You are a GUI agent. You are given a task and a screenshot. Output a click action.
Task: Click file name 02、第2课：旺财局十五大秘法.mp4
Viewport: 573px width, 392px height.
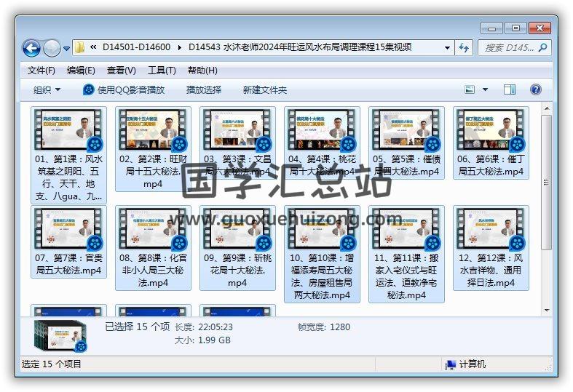pyautogui.click(x=153, y=172)
